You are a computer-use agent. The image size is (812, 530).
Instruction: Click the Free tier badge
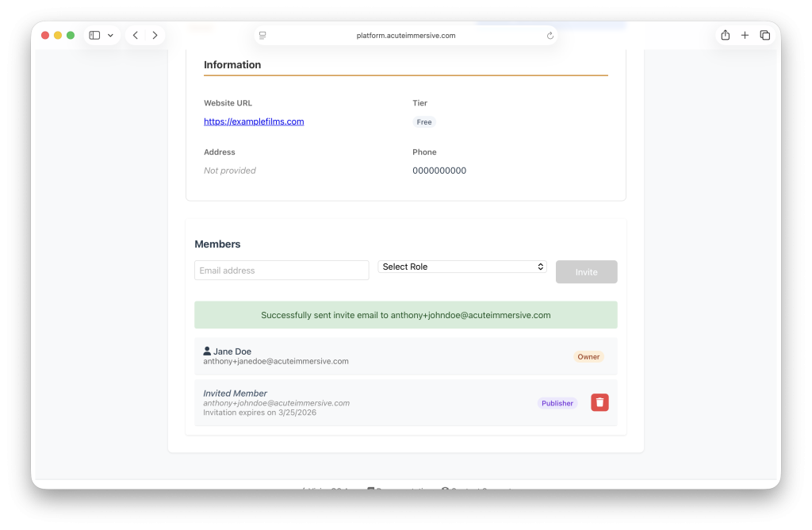[424, 122]
